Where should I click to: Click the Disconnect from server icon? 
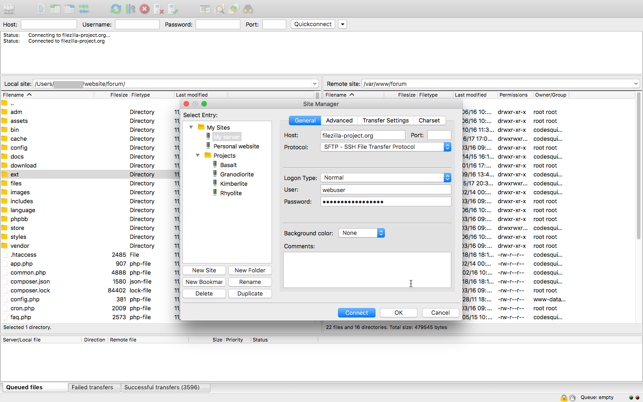(x=159, y=9)
